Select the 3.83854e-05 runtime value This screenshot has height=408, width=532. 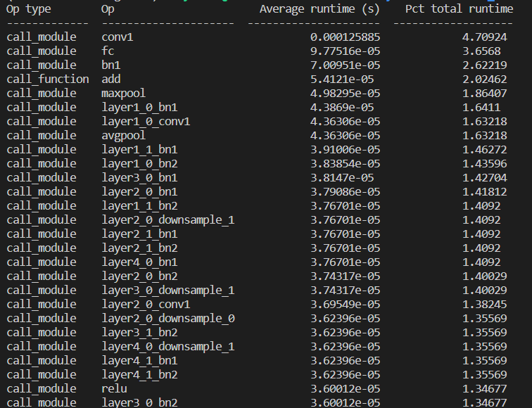345,163
